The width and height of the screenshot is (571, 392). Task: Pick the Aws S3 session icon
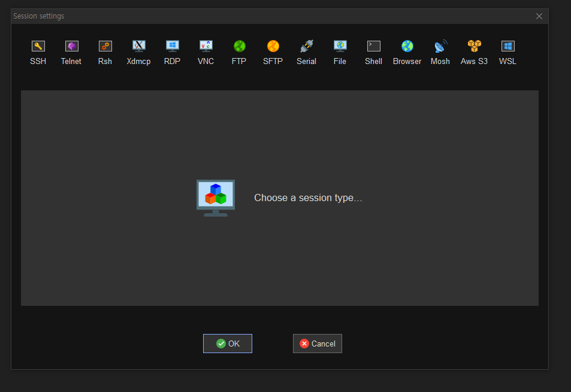coord(474,53)
